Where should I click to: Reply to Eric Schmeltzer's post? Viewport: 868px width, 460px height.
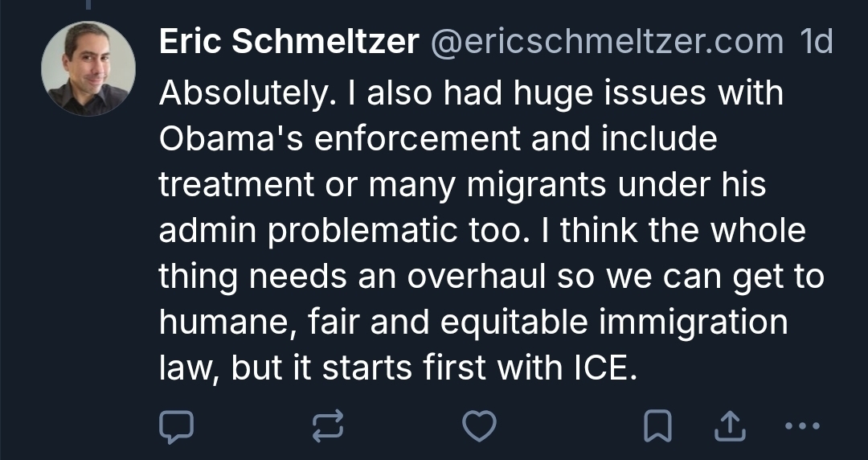pos(176,426)
